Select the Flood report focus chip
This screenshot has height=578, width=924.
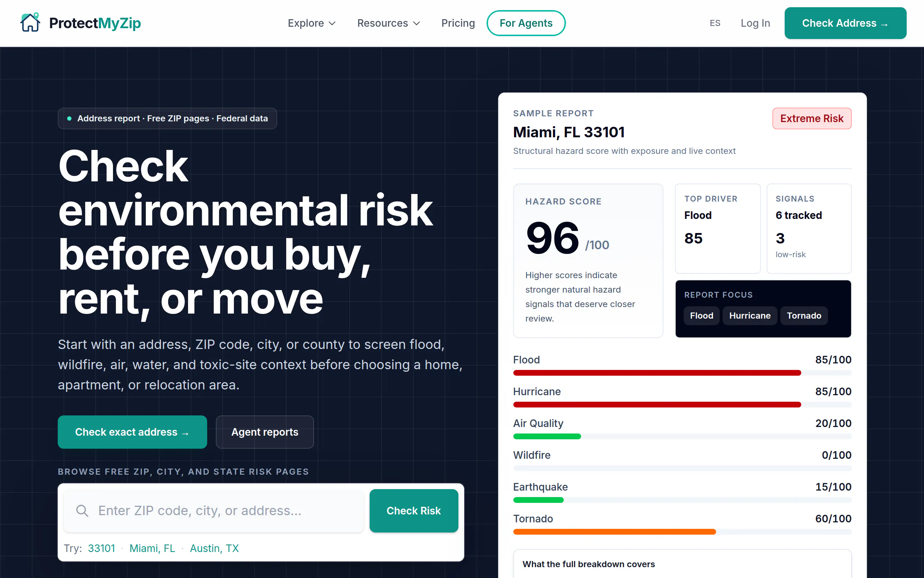[x=701, y=316]
